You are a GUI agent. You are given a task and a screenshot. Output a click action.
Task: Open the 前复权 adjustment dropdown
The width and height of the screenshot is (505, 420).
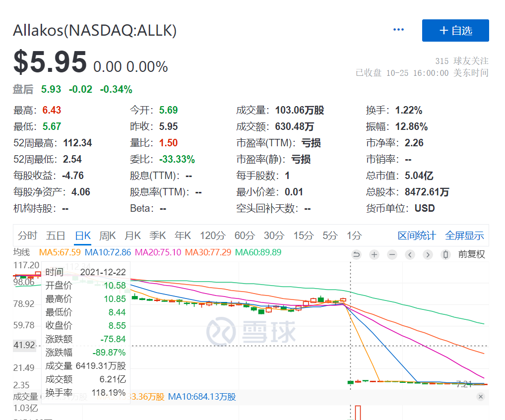coord(471,254)
